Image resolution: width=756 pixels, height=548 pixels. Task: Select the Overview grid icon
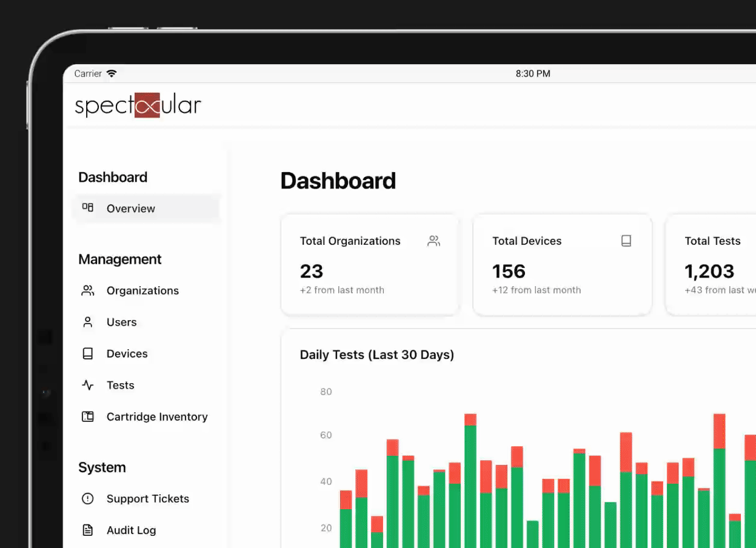click(88, 208)
